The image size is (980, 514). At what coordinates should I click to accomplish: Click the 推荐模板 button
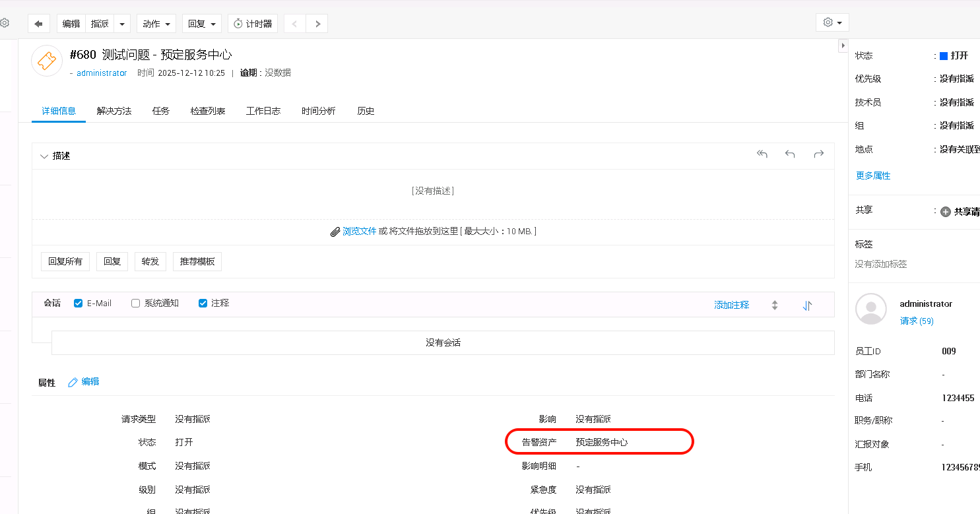tap(197, 261)
